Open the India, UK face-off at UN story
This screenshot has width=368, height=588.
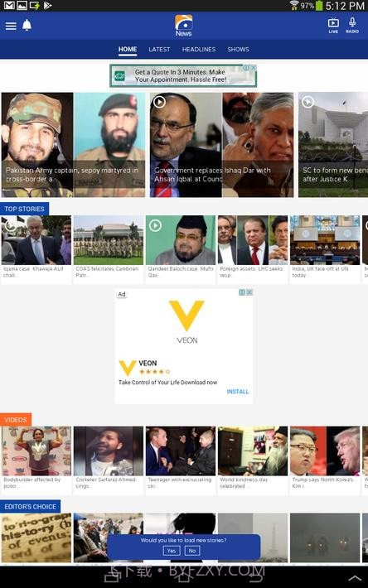(325, 250)
